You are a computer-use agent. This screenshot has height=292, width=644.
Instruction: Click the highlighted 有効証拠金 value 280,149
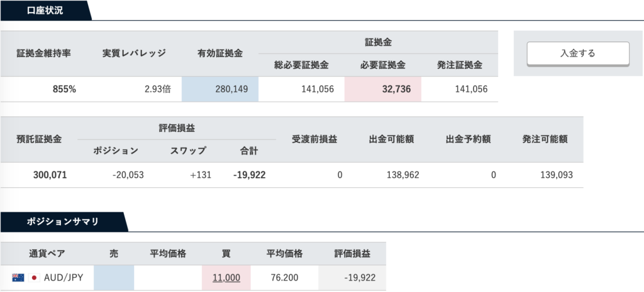[220, 89]
